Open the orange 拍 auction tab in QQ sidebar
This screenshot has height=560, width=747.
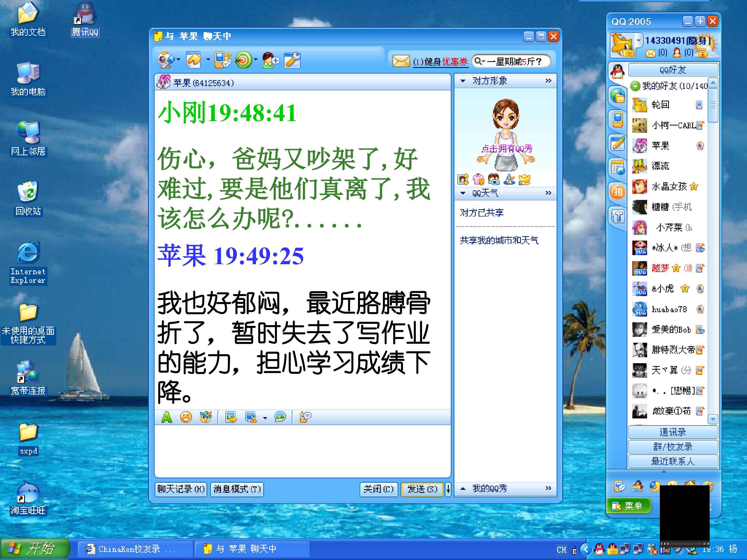click(x=618, y=192)
